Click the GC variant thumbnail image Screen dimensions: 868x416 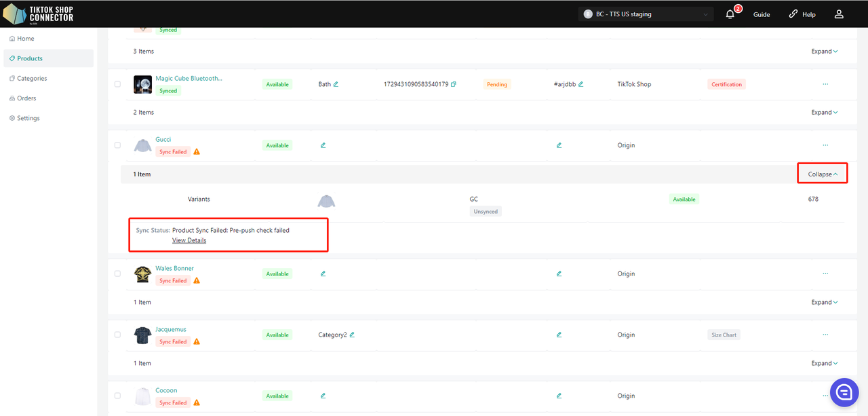click(x=327, y=201)
